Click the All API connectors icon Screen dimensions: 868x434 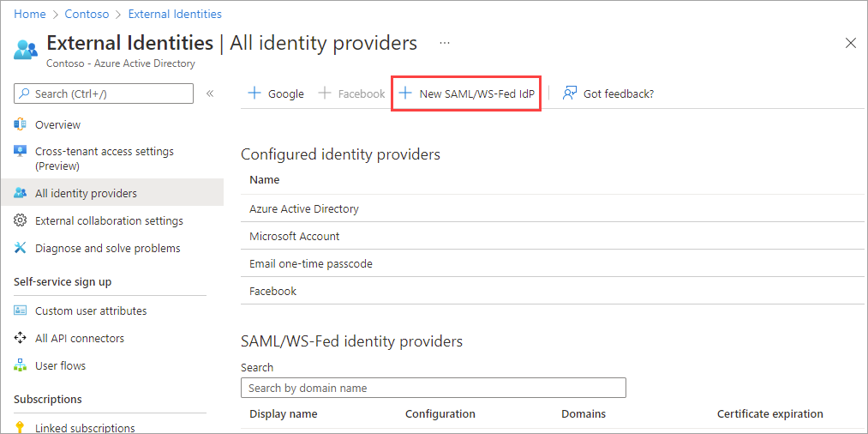pyautogui.click(x=21, y=339)
